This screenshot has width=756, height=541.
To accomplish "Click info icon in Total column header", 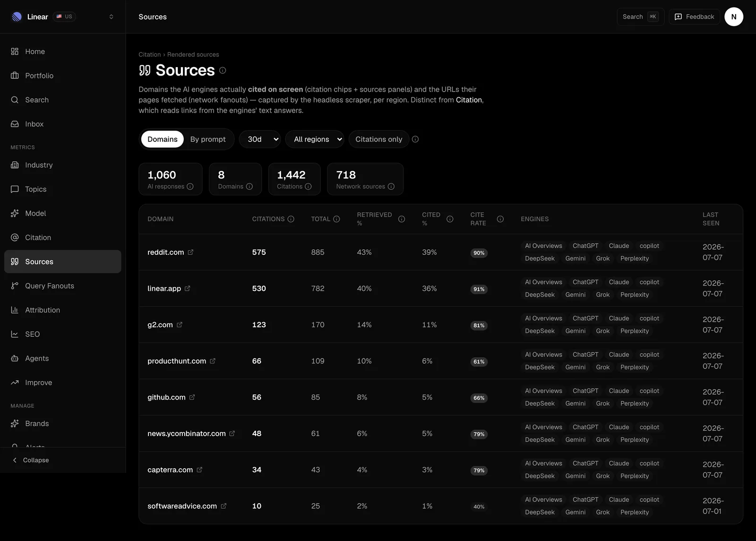I will click(336, 219).
